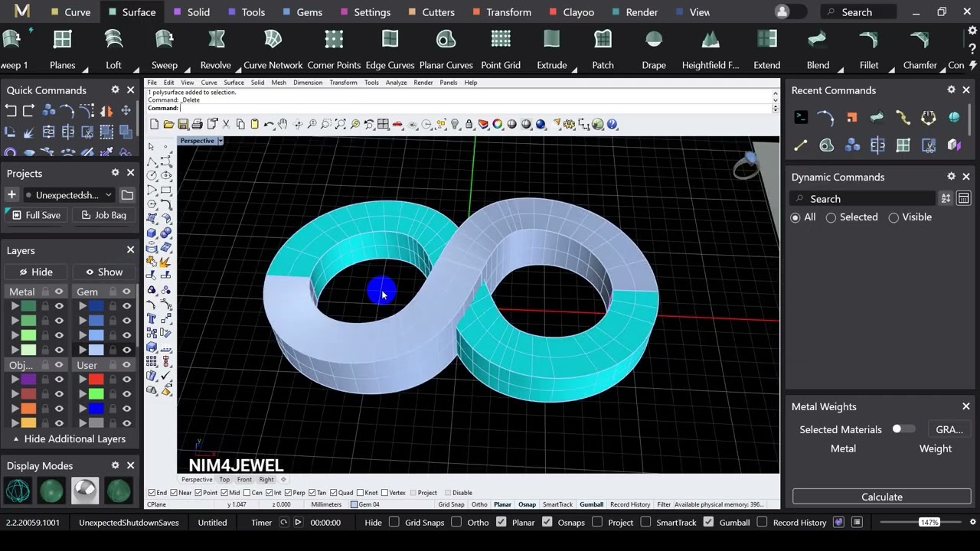Click the Calculate button
The width and height of the screenshot is (980, 551).
tap(882, 497)
